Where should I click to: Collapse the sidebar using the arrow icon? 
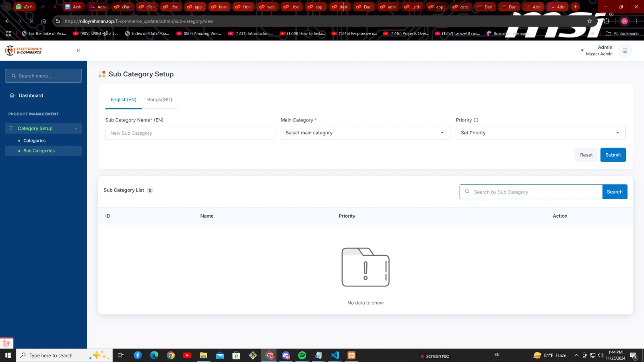(x=78, y=50)
